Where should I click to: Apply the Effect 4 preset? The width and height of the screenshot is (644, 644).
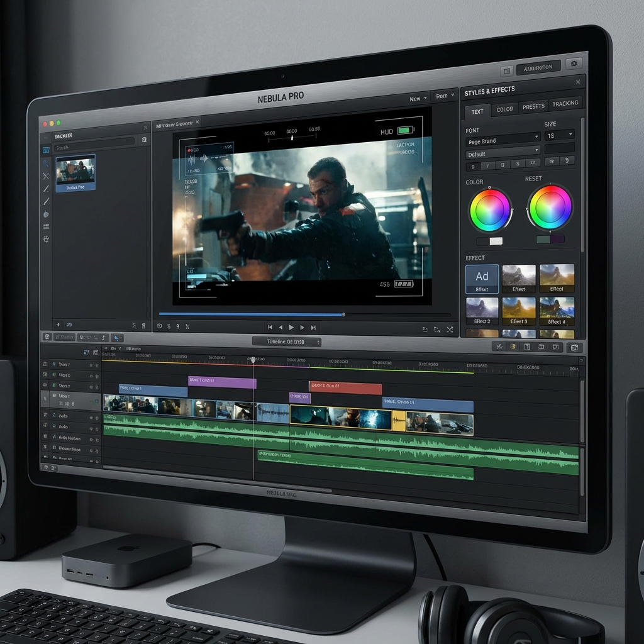pyautogui.click(x=557, y=311)
